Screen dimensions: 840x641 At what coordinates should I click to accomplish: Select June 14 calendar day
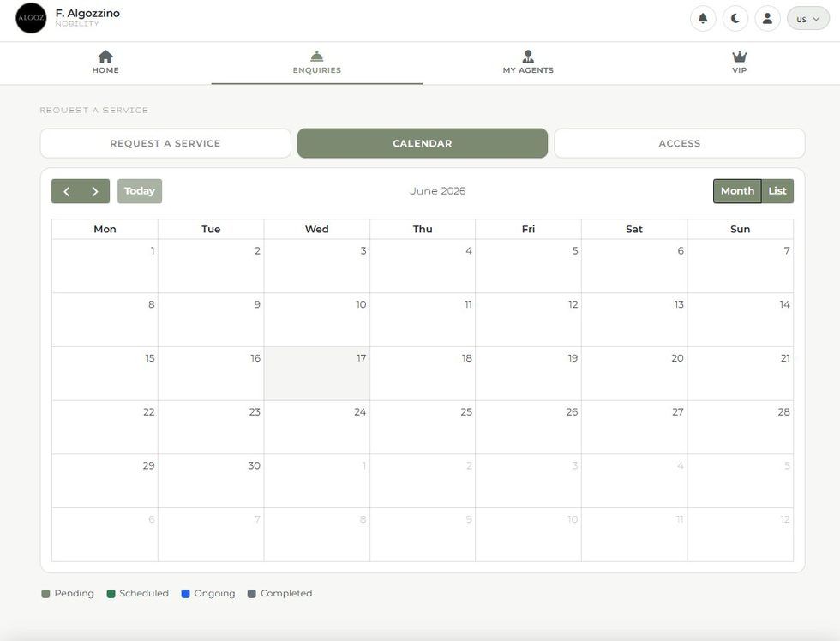pyautogui.click(x=741, y=320)
